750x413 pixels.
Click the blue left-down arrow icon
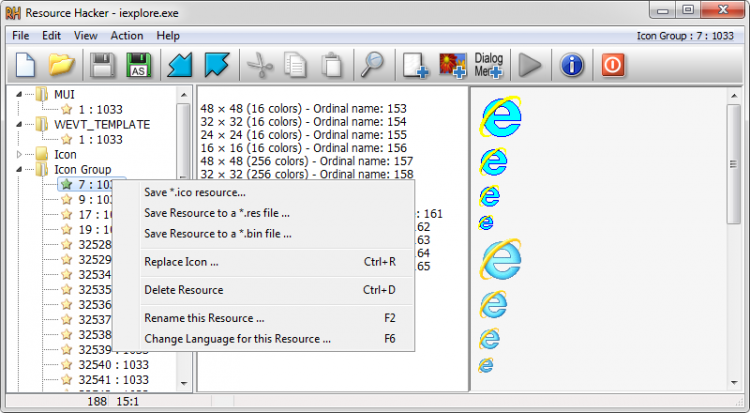179,65
